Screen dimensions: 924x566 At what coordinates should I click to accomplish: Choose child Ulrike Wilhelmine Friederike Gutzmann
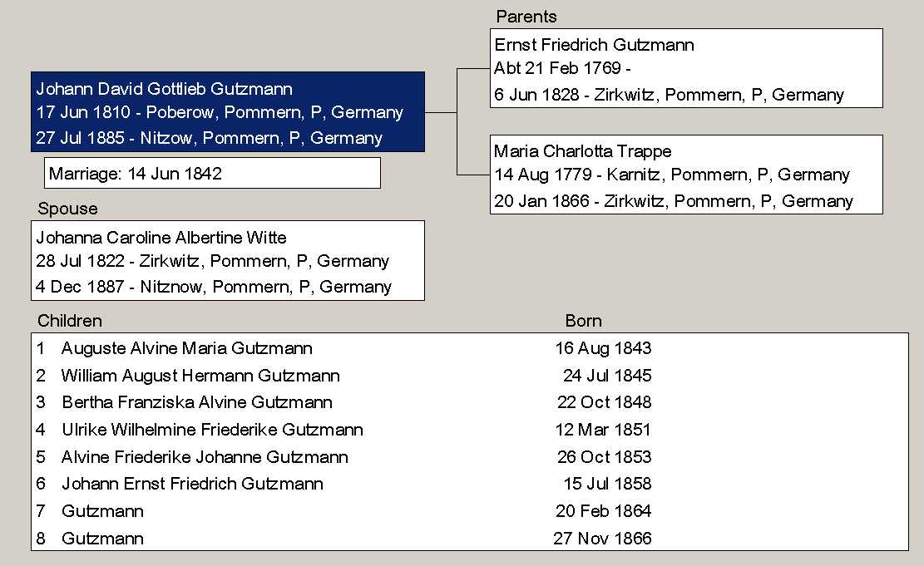tap(212, 430)
